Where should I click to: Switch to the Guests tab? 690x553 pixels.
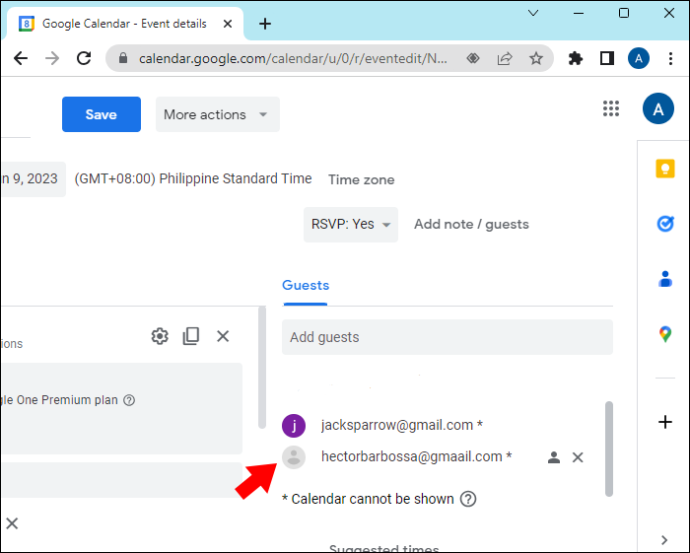tap(305, 286)
